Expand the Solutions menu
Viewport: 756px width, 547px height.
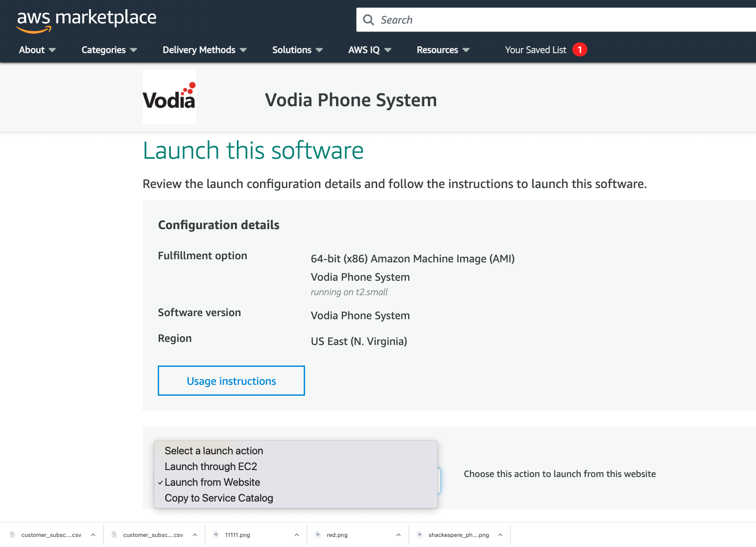tap(297, 50)
